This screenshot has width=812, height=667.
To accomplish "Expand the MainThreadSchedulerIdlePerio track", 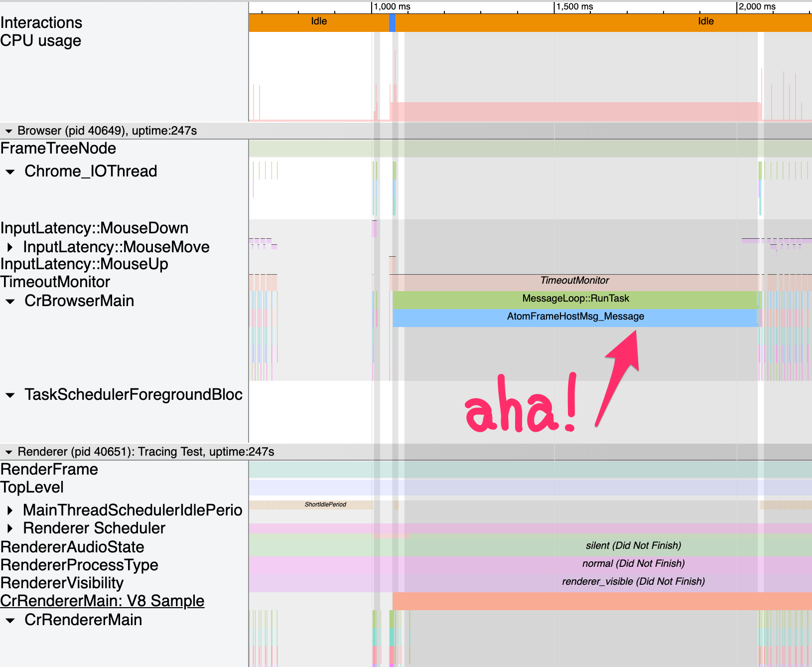I will 10,510.
